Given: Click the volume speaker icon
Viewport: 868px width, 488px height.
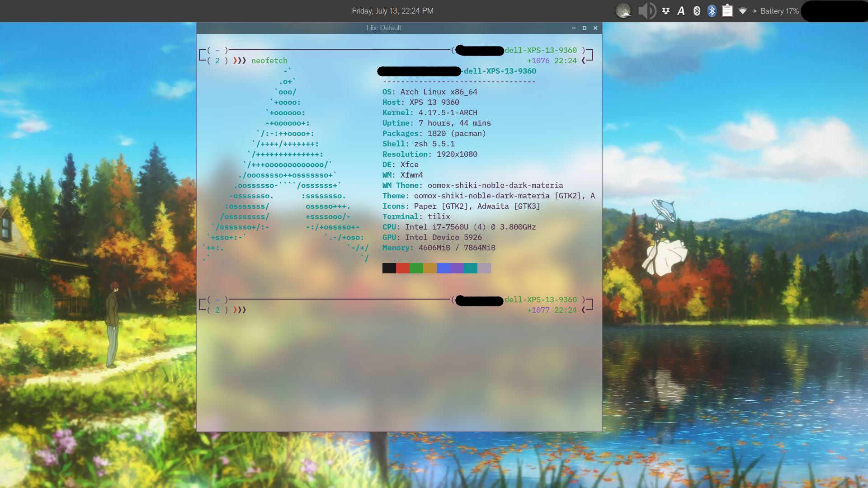Looking at the screenshot, I should point(646,11).
